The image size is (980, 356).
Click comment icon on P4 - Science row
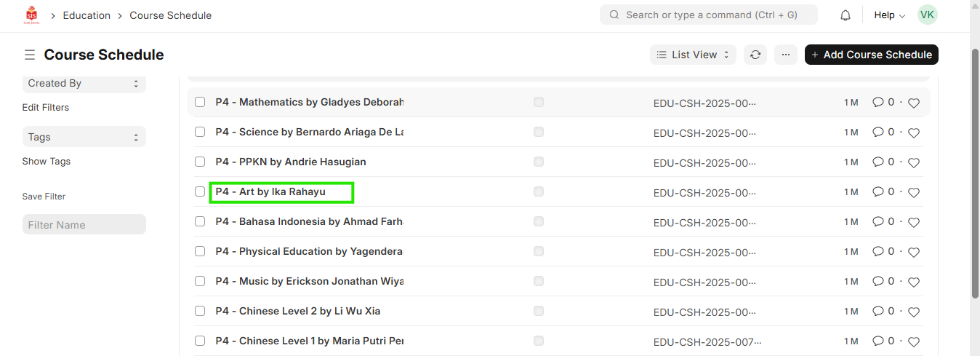pos(878,132)
